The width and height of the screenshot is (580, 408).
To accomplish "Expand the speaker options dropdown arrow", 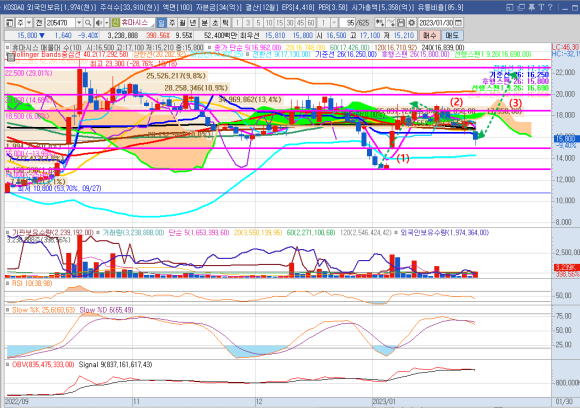I will [107, 23].
